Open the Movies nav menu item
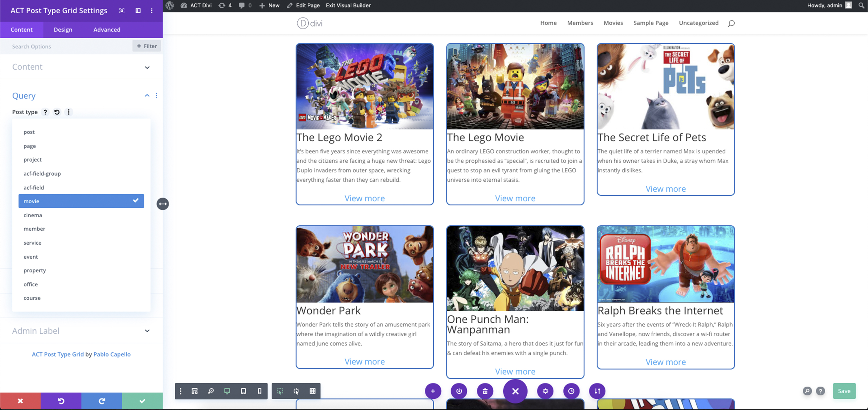This screenshot has height=410, width=868. pos(613,23)
